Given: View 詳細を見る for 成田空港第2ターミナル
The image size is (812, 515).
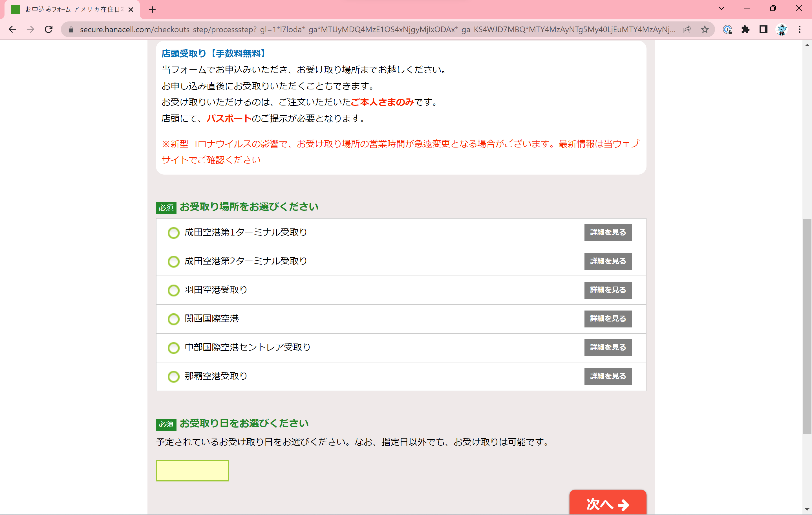Looking at the screenshot, I should (x=608, y=261).
